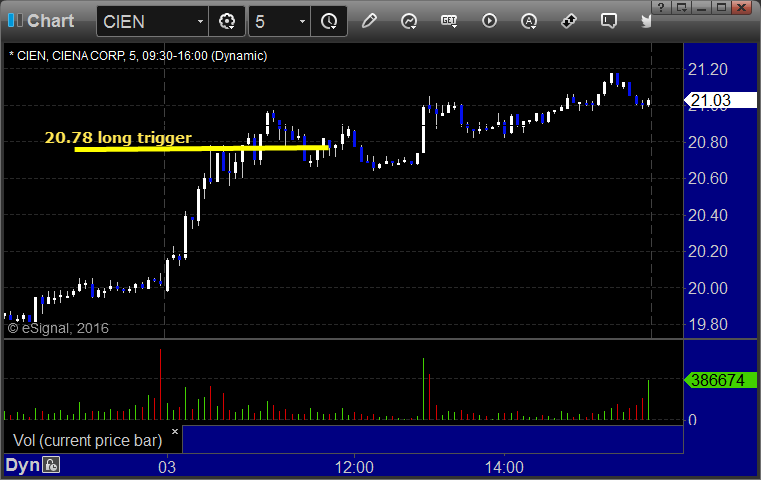Open the time template clock menu
Screen dimensions: 761x480
click(329, 21)
